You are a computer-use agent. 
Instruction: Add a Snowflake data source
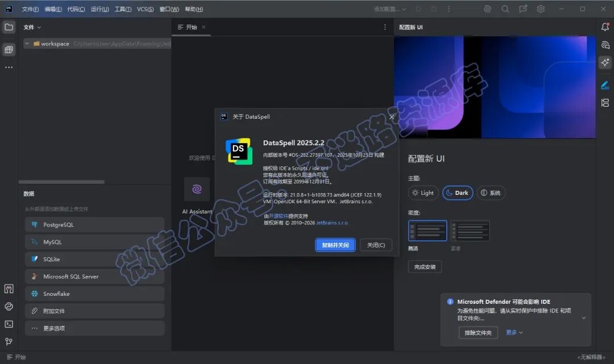tap(95, 294)
